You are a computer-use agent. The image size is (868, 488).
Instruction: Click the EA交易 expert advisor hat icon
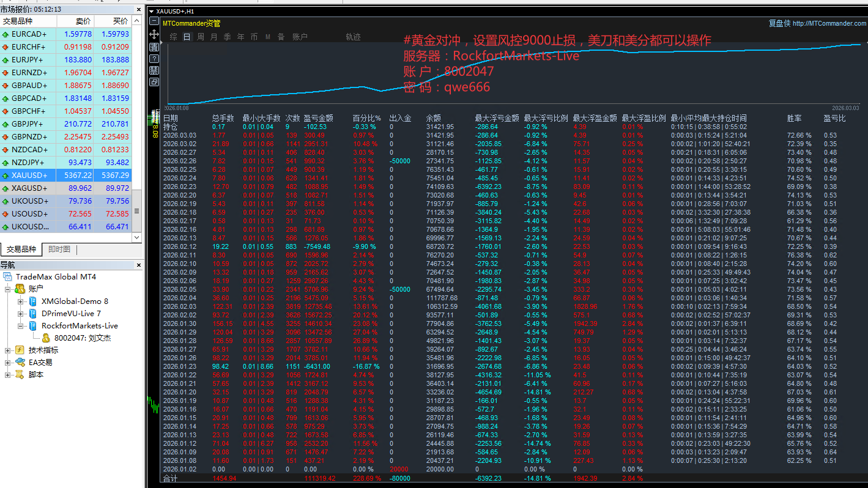pos(20,363)
